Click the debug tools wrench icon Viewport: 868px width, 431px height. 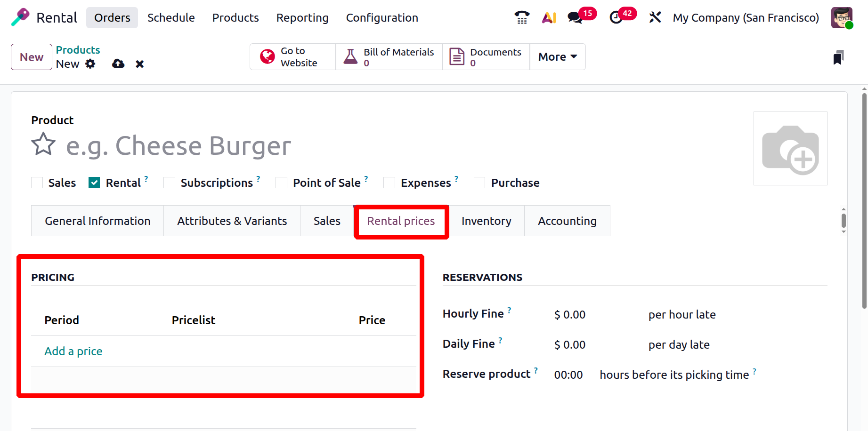pyautogui.click(x=655, y=18)
